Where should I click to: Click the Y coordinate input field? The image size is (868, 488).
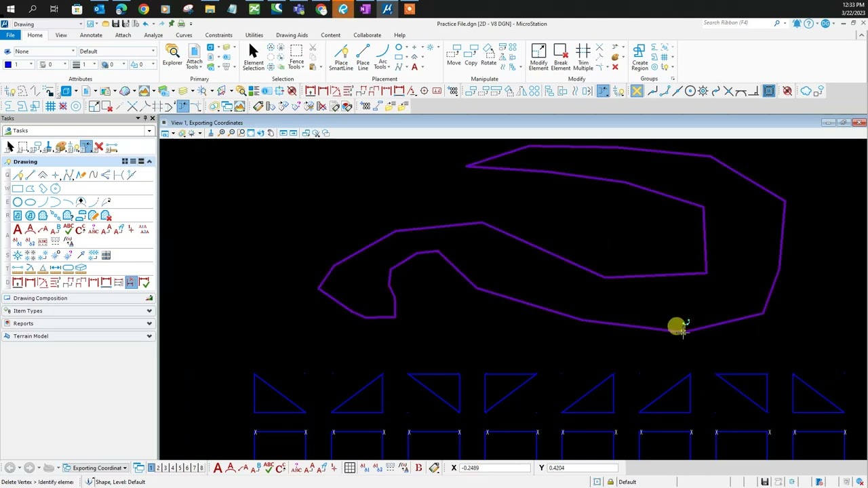click(583, 468)
